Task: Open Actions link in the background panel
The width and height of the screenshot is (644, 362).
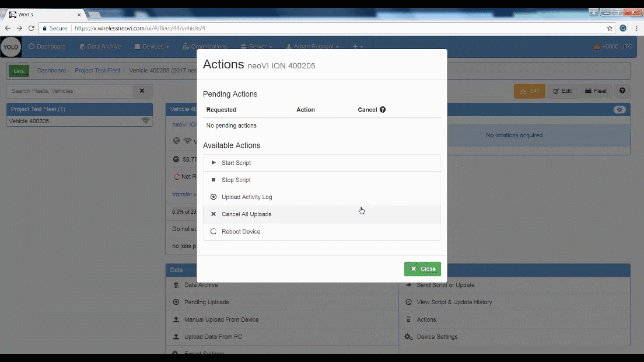Action: point(426,319)
